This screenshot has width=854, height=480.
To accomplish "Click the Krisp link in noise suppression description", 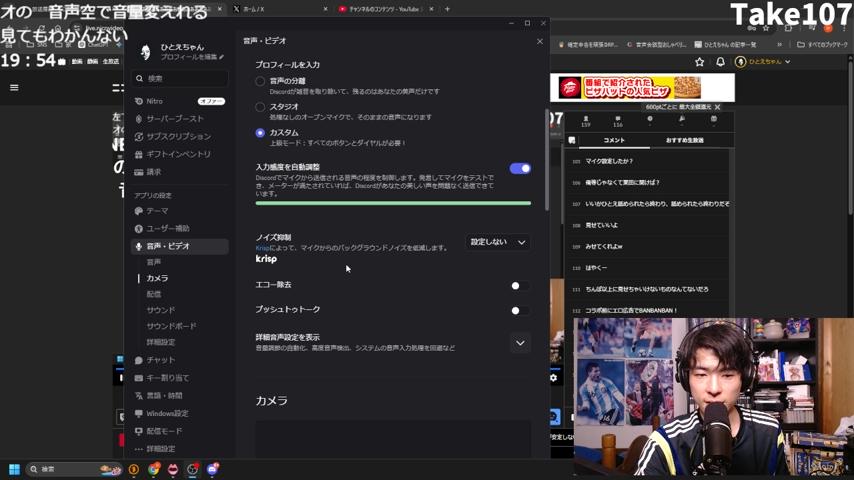I will (263, 248).
